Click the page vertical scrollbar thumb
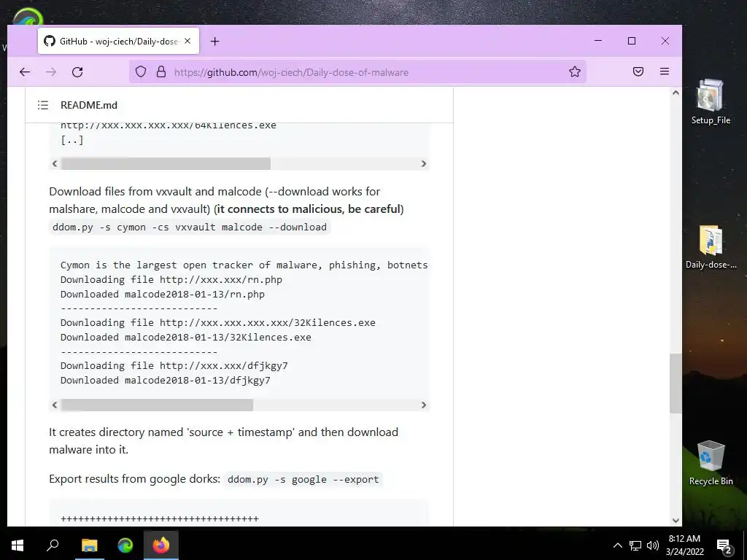The width and height of the screenshot is (747, 560). [676, 384]
